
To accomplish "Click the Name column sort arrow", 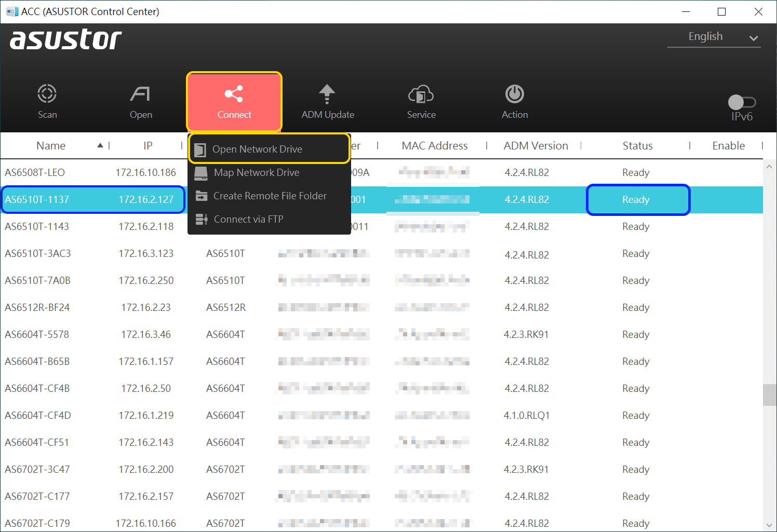I will tap(100, 146).
